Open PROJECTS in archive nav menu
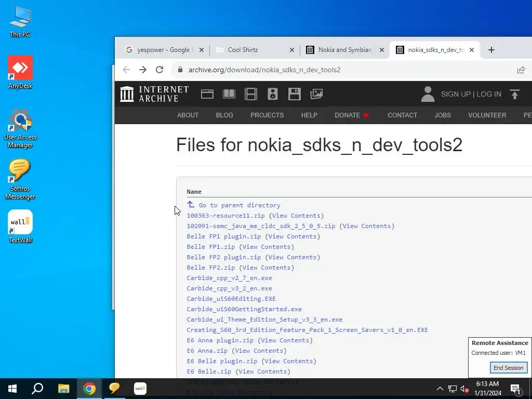Image resolution: width=532 pixels, height=399 pixels. pos(267,115)
